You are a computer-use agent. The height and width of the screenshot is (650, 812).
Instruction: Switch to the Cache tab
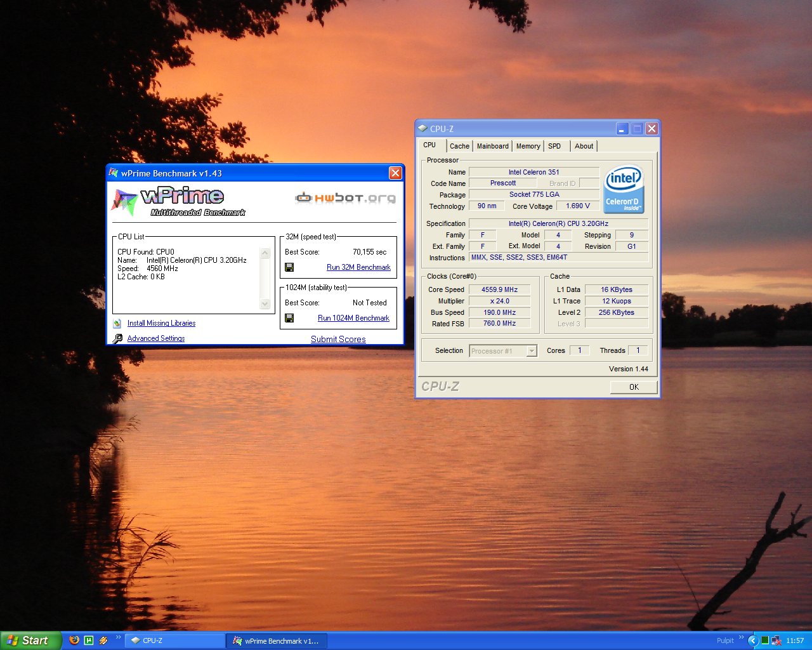point(459,146)
